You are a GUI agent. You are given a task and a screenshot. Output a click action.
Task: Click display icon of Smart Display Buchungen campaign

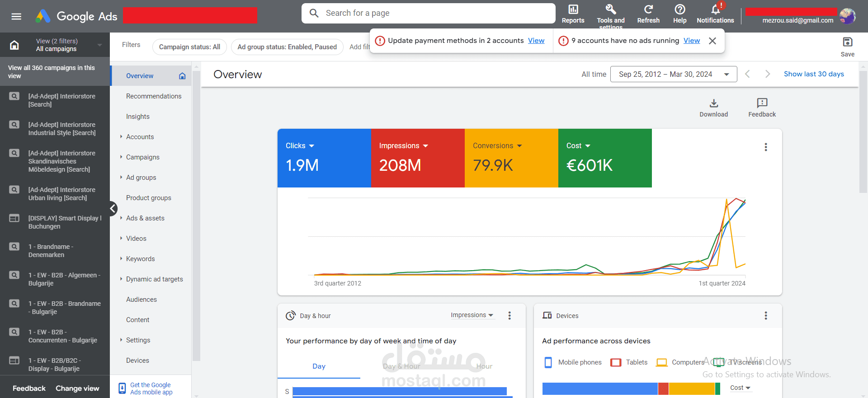click(14, 218)
